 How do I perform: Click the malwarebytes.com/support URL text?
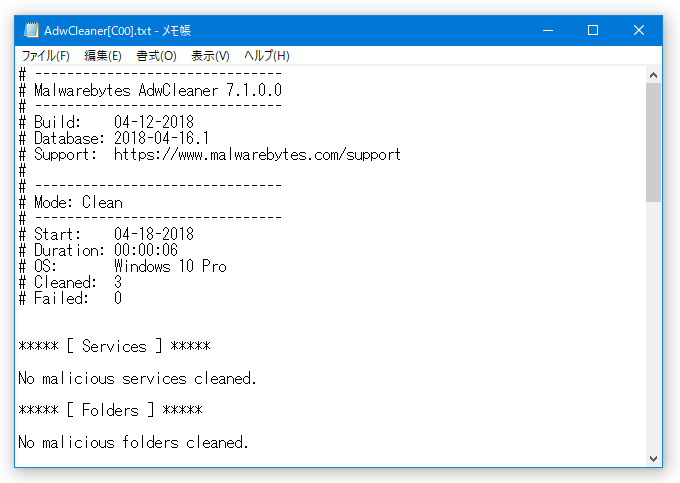pyautogui.click(x=257, y=155)
